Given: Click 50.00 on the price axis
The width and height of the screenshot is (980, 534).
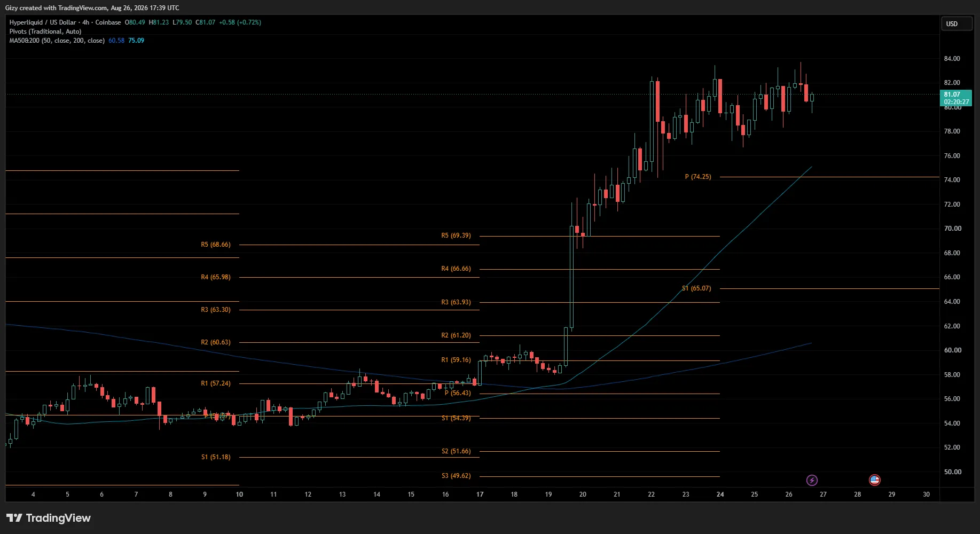Looking at the screenshot, I should 952,472.
